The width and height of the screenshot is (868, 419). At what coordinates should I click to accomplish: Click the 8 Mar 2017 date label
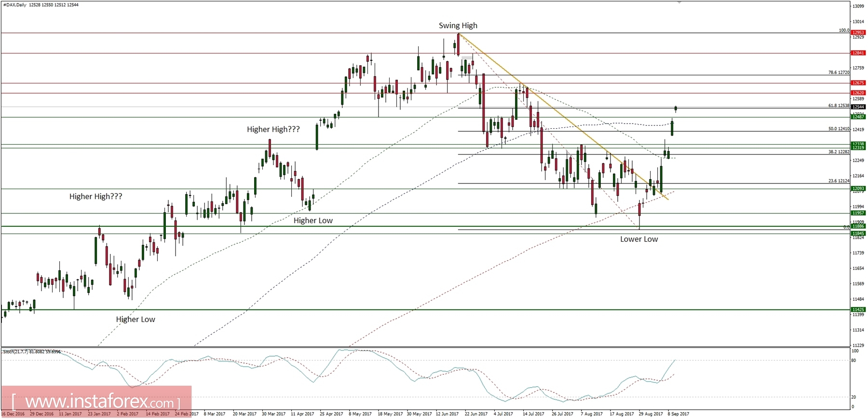pyautogui.click(x=214, y=414)
